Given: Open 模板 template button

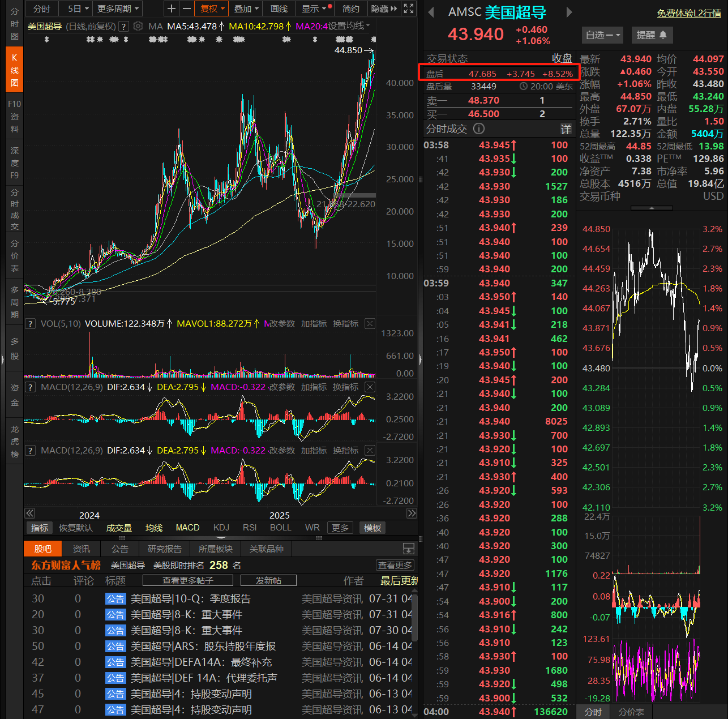Looking at the screenshot, I should [372, 528].
